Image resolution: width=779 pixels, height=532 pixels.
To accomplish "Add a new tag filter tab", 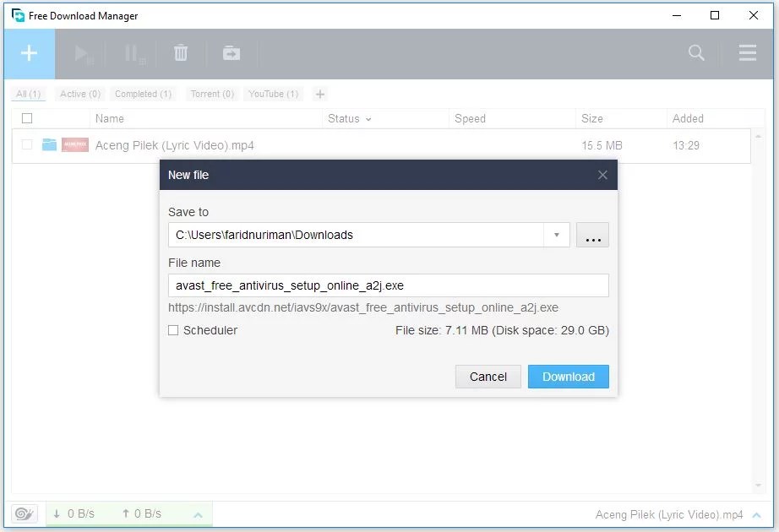I will click(x=320, y=94).
